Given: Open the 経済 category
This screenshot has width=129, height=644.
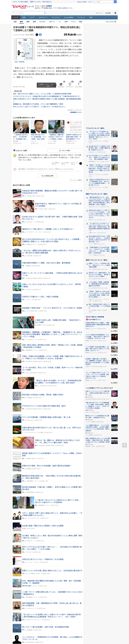Looking at the screenshot, I should pyautogui.click(x=34, y=22).
